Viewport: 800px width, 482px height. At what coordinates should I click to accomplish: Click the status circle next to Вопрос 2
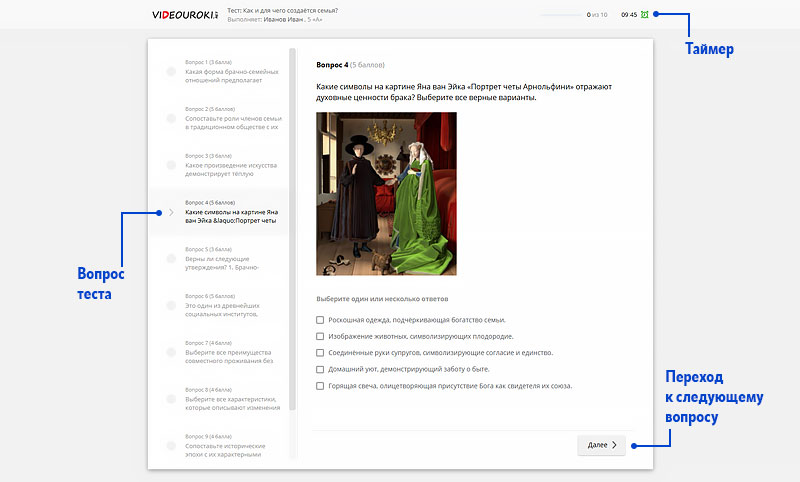pyautogui.click(x=171, y=118)
